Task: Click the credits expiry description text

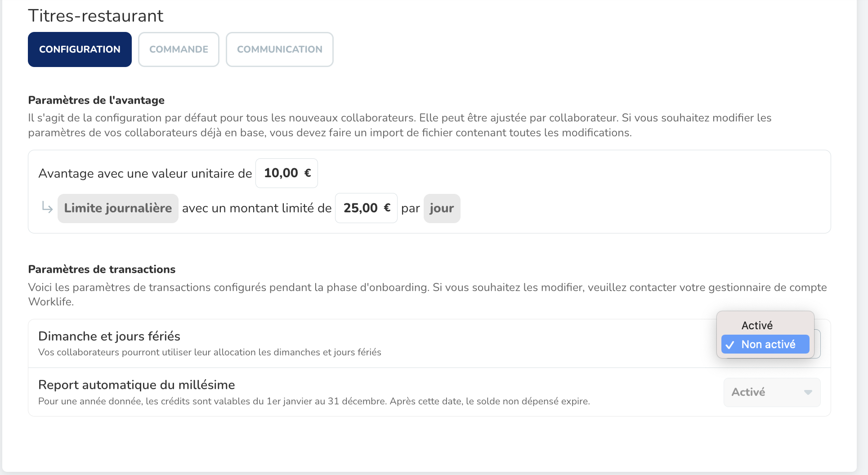Action: 314,401
